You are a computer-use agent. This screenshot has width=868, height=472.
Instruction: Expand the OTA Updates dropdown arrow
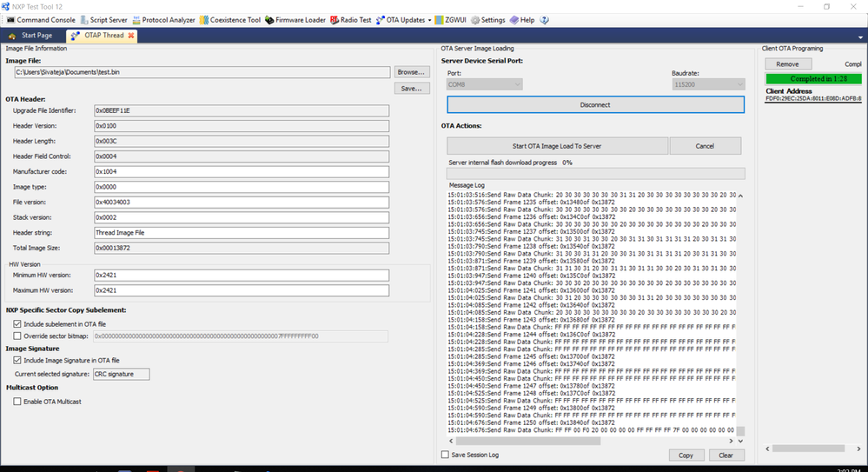429,21
